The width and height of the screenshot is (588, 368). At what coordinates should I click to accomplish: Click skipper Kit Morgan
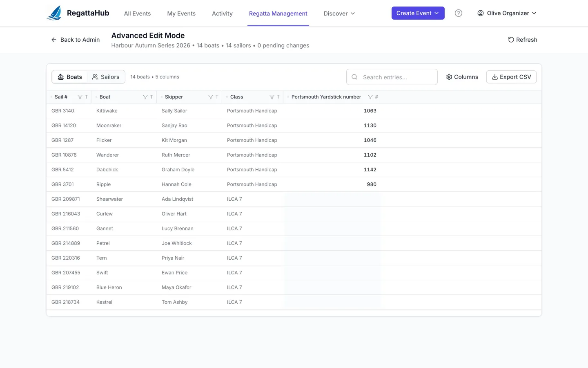pyautogui.click(x=174, y=140)
